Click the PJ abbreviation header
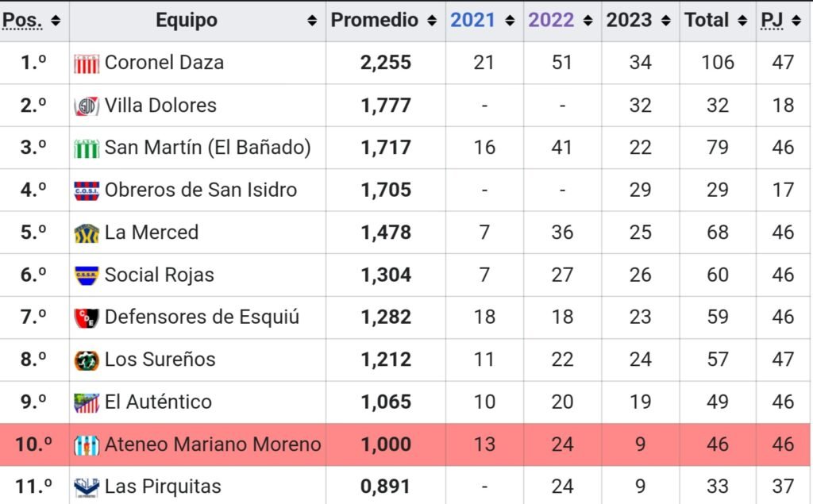Screen dimensions: 813x504 [x=772, y=20]
